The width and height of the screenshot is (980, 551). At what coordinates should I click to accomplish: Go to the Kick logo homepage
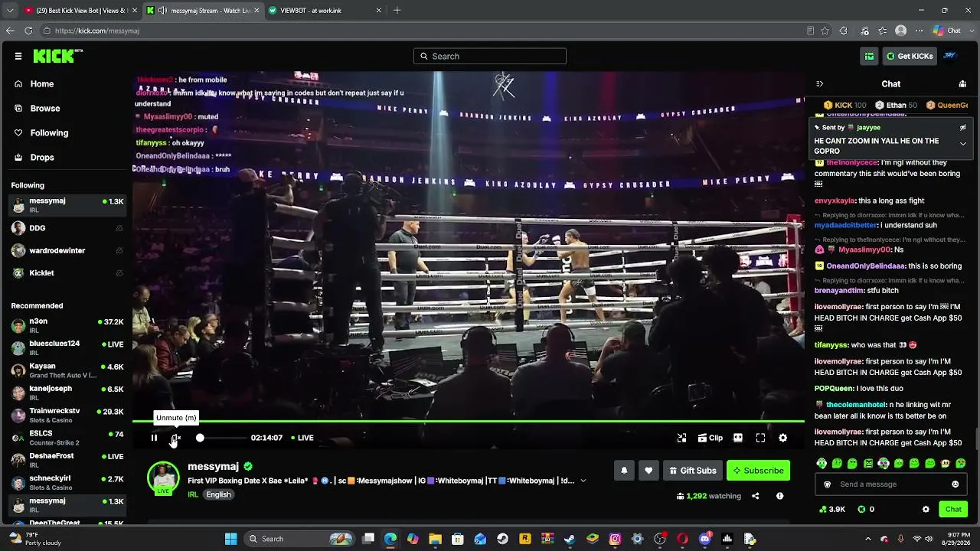57,56
